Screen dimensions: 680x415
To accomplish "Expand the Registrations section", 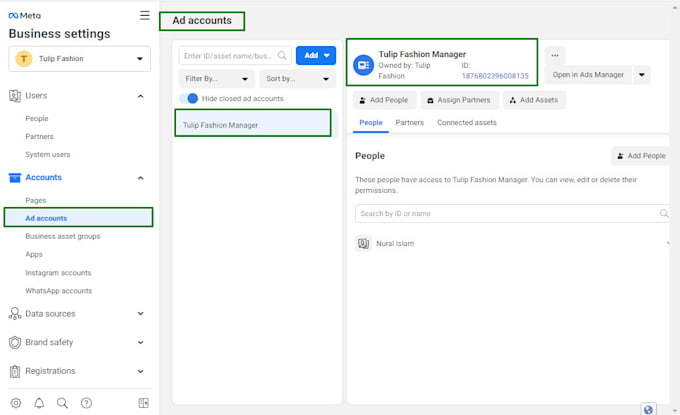I will (141, 371).
